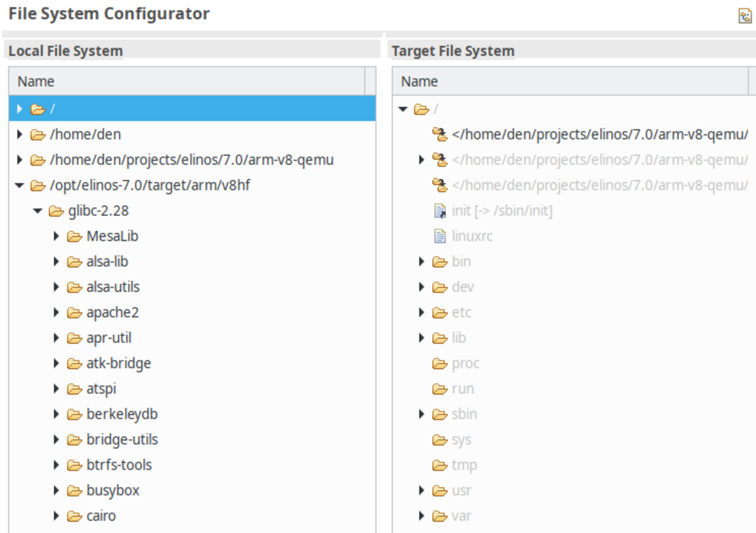The width and height of the screenshot is (756, 533).
Task: Click the folder icon next to busybox
Action: pyautogui.click(x=74, y=490)
